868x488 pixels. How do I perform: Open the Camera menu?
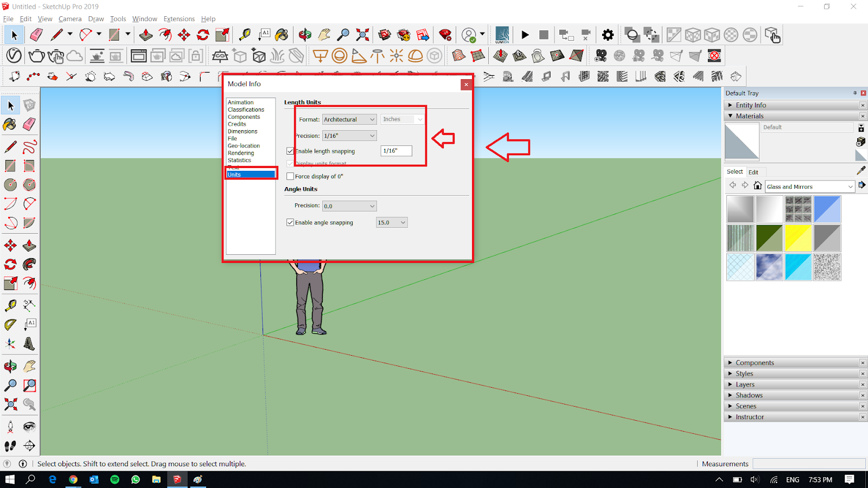coord(70,18)
